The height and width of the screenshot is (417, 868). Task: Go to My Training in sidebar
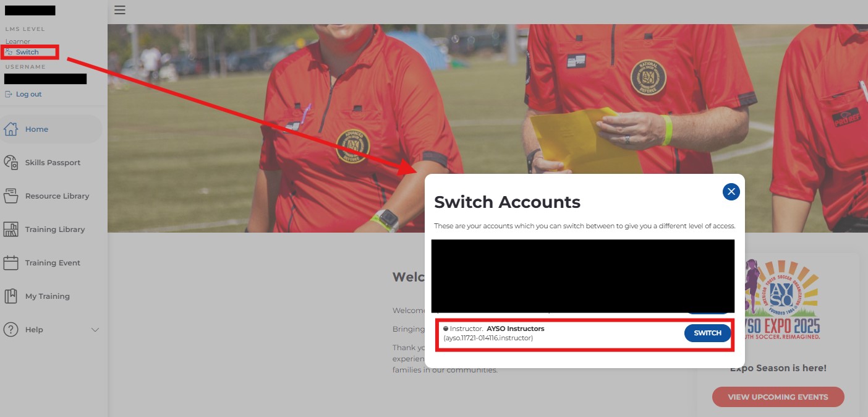(x=47, y=296)
